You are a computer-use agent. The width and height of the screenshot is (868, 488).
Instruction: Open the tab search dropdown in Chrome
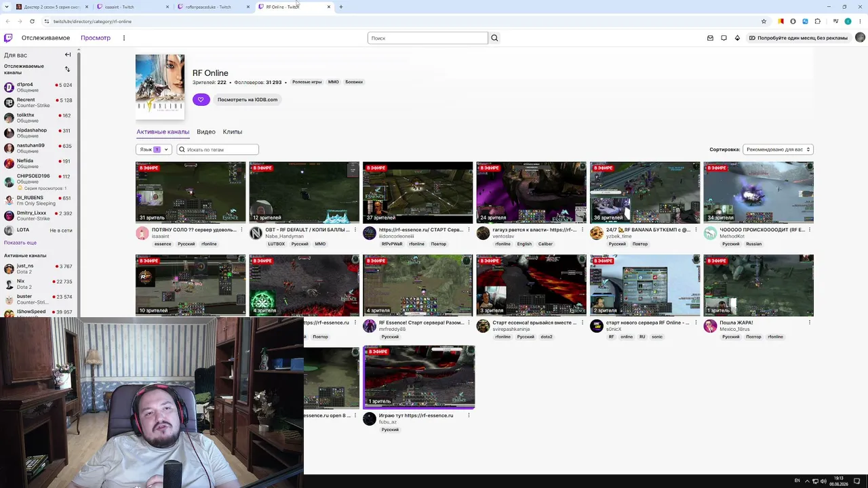point(7,7)
